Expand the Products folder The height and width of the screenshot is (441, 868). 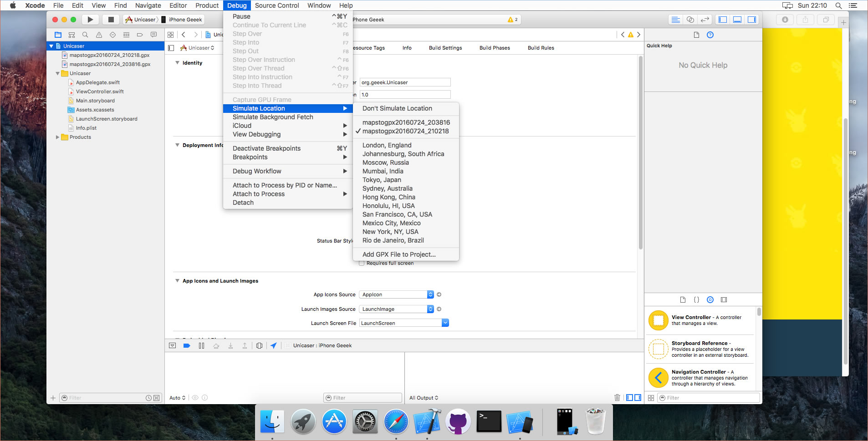tap(57, 137)
